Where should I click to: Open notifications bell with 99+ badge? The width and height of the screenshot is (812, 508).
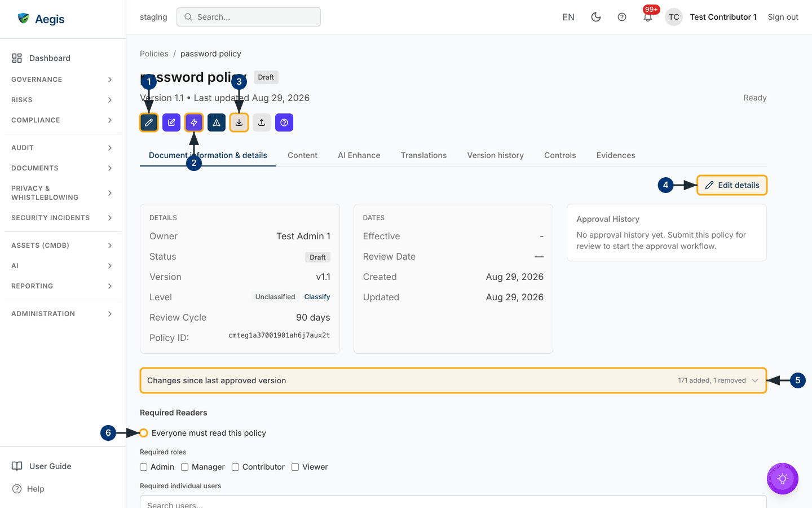pyautogui.click(x=648, y=17)
